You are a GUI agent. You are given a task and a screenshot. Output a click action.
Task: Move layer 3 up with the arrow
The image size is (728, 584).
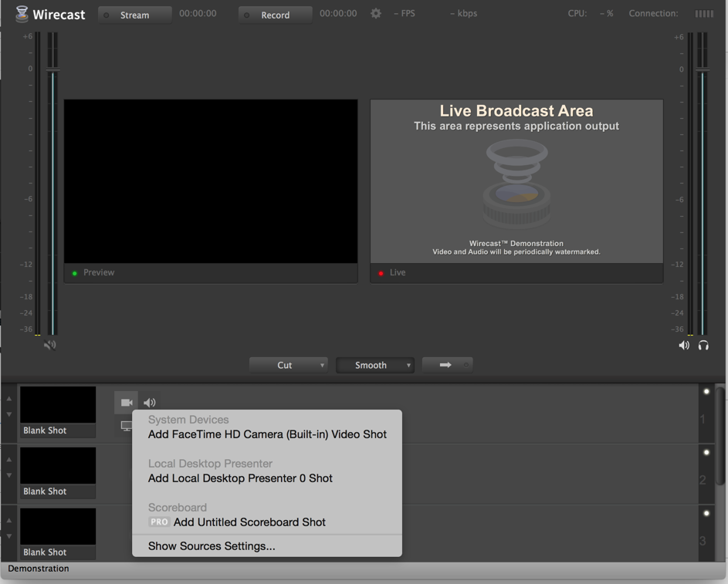click(8, 520)
